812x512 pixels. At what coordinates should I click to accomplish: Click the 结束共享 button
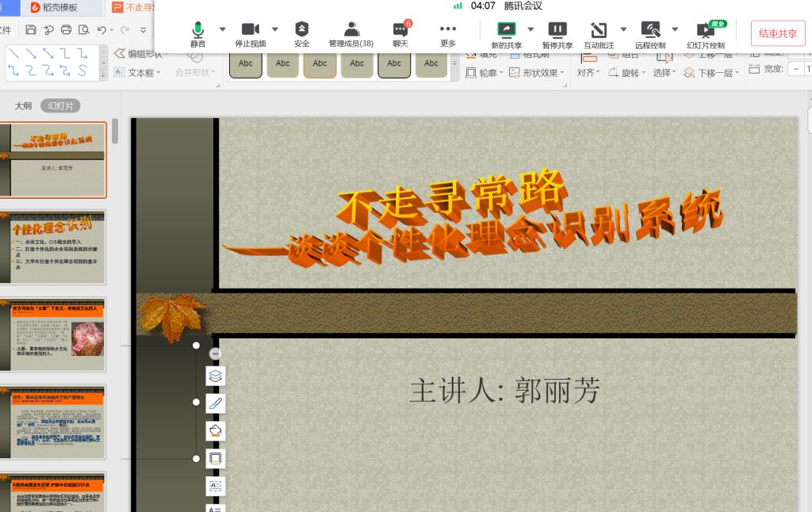pos(777,33)
